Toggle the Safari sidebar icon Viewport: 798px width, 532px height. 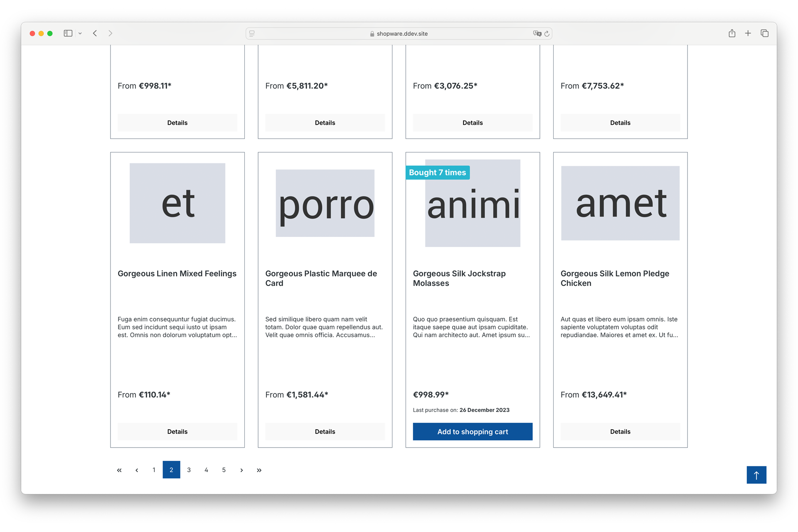click(x=68, y=33)
